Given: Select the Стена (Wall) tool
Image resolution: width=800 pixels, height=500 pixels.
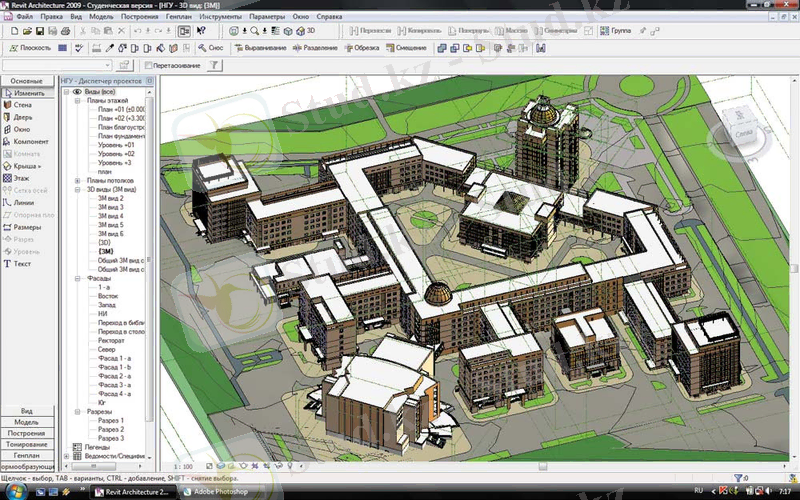Looking at the screenshot, I should [x=22, y=103].
